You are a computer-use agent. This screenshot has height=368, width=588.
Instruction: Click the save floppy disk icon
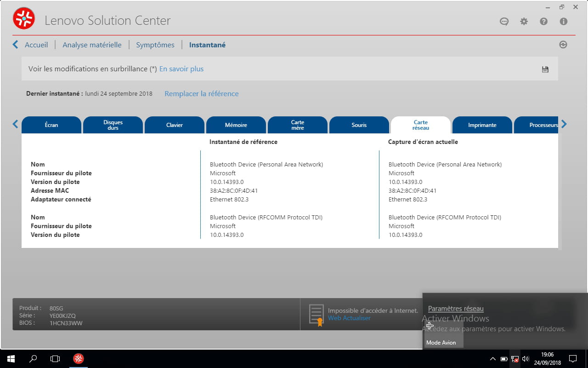pyautogui.click(x=545, y=69)
